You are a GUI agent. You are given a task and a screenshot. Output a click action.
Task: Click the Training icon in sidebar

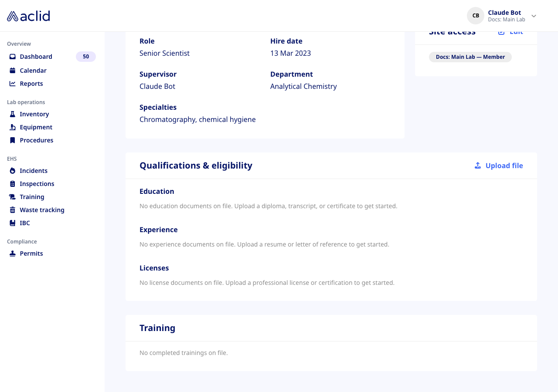(13, 197)
